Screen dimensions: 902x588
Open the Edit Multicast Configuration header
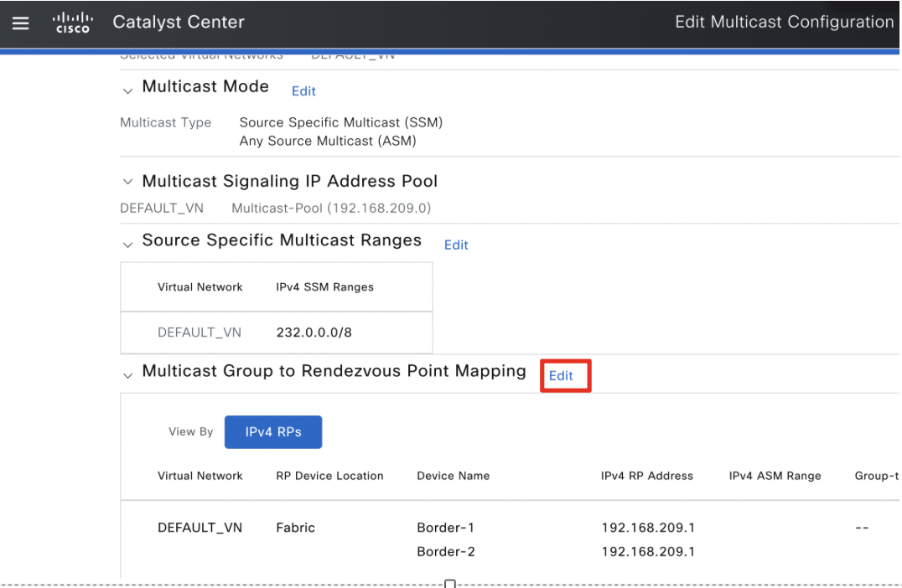click(784, 22)
